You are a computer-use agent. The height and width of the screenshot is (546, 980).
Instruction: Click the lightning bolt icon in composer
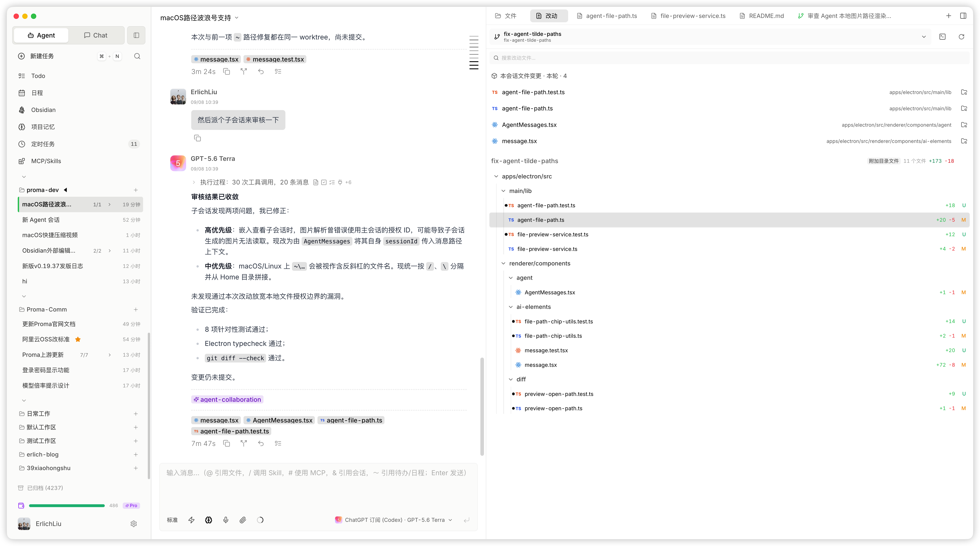pos(191,520)
